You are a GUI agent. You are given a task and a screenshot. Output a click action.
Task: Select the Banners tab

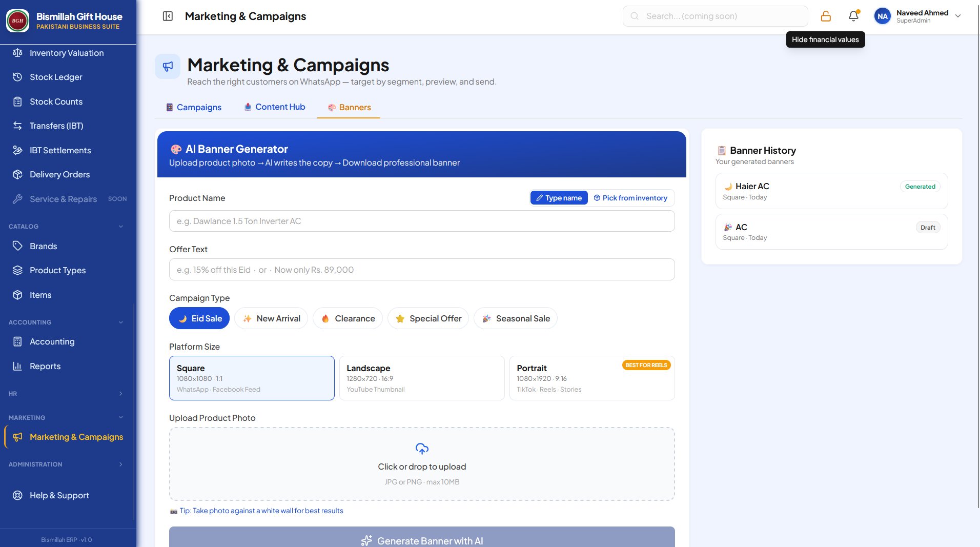tap(349, 107)
